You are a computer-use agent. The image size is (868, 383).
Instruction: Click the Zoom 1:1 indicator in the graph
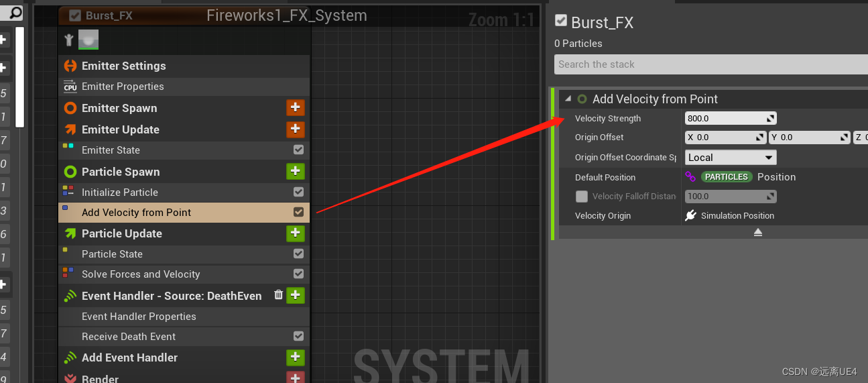coord(501,20)
